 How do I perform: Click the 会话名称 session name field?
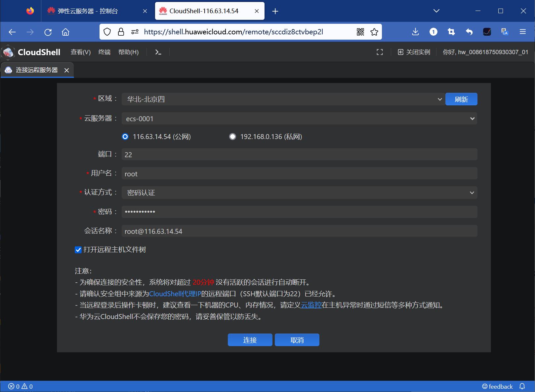pyautogui.click(x=299, y=231)
